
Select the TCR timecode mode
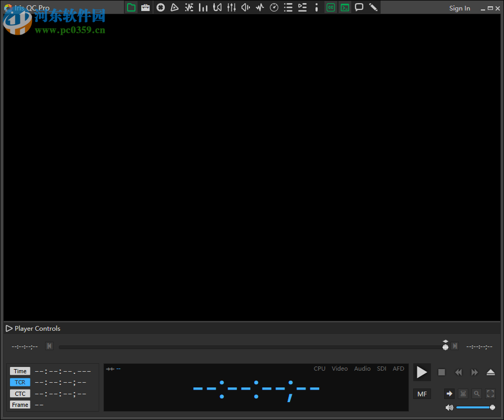[20, 382]
